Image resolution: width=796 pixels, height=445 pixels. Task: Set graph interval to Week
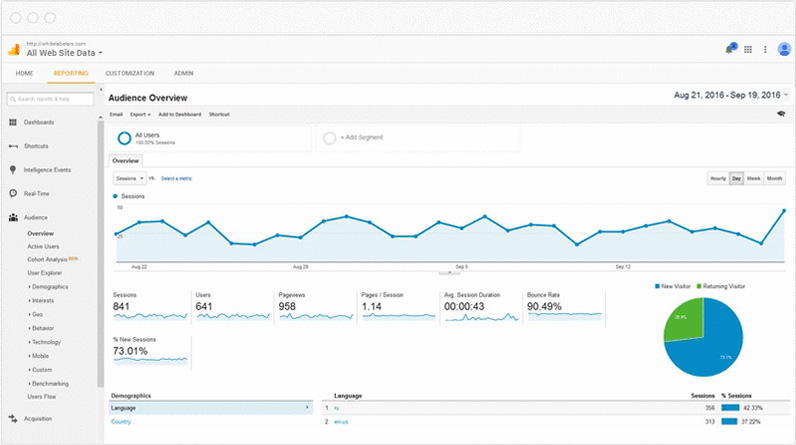point(754,178)
